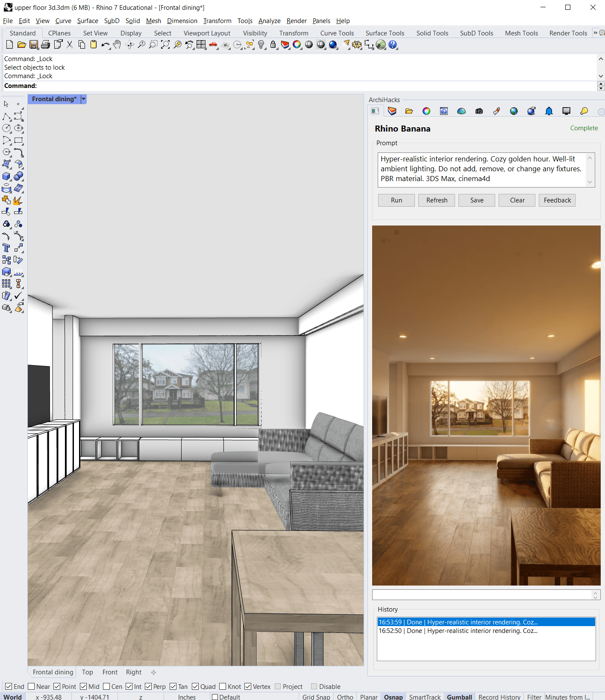
Task: Switch to the Surface Tools tab
Action: [x=385, y=33]
